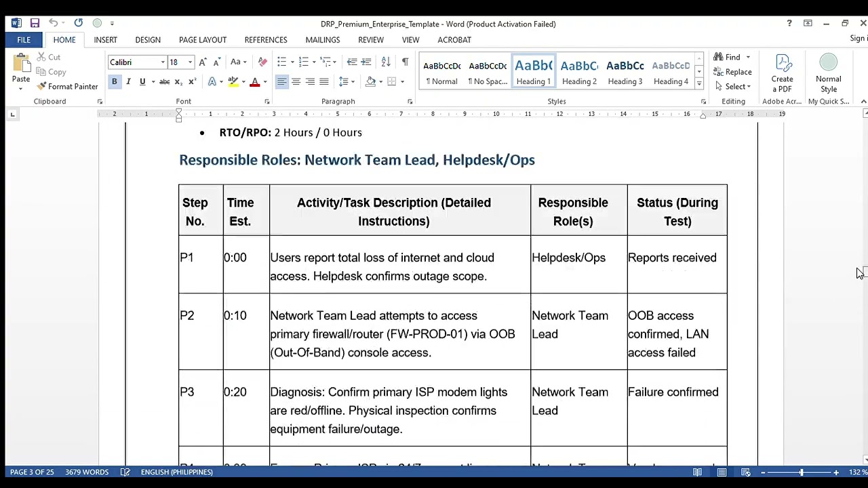Viewport: 868px width, 488px height.
Task: Click the Create a PDF icon
Action: (x=783, y=73)
